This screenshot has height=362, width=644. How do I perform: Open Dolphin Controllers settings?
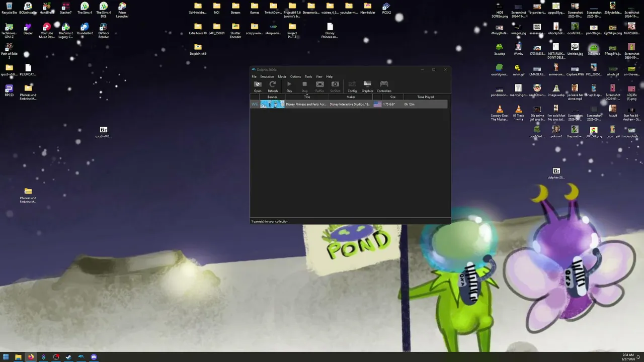(384, 86)
